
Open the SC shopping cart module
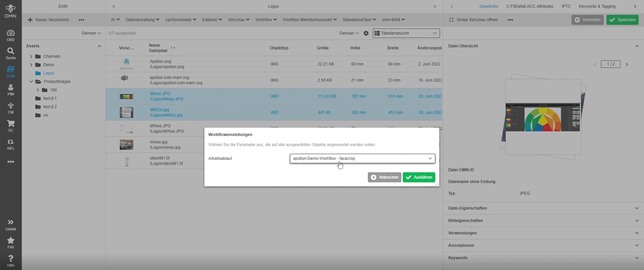click(11, 126)
